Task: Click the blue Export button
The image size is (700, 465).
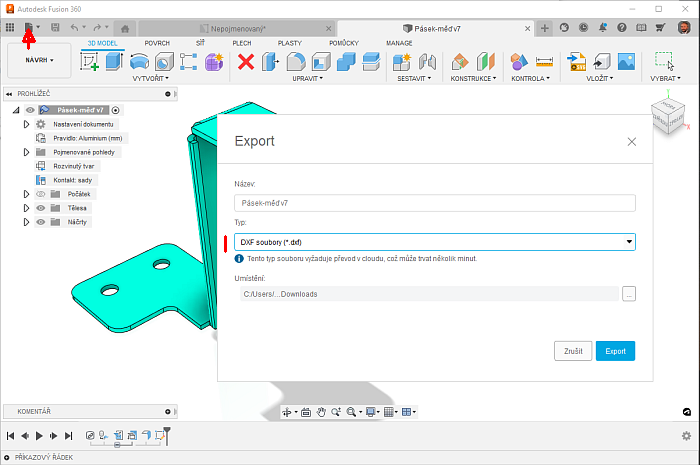Action: [x=615, y=351]
